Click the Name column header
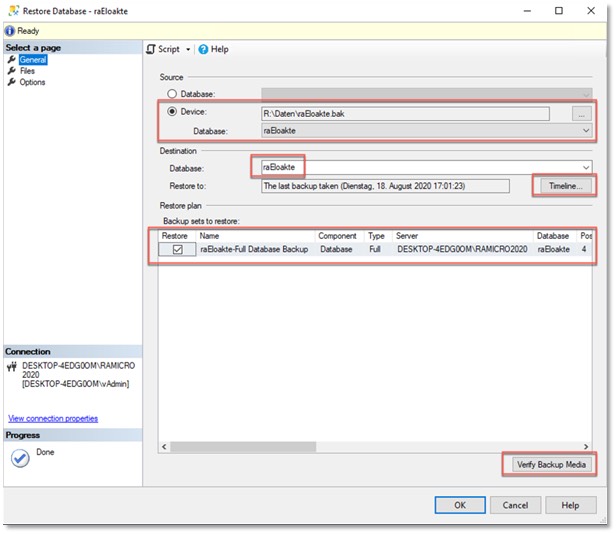This screenshot has height=534, width=616. (255, 236)
